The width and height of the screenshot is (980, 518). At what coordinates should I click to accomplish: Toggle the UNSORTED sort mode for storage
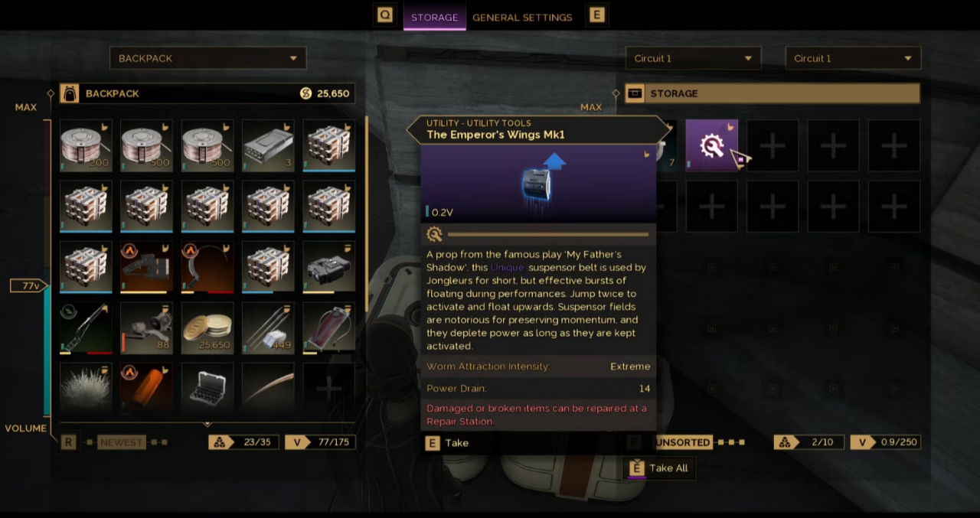pyautogui.click(x=682, y=442)
